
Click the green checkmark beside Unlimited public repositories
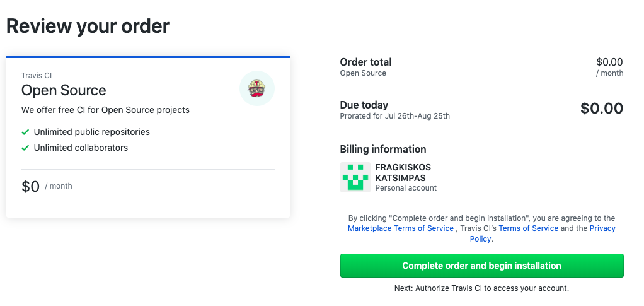tap(25, 132)
